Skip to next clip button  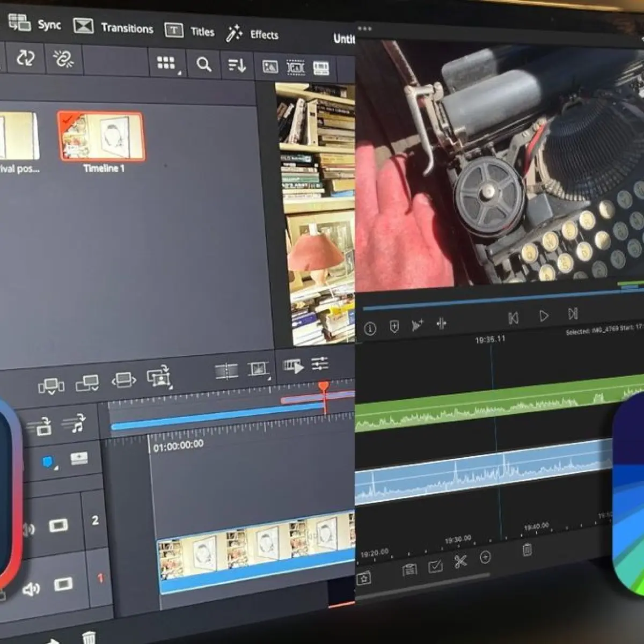pos(573,313)
